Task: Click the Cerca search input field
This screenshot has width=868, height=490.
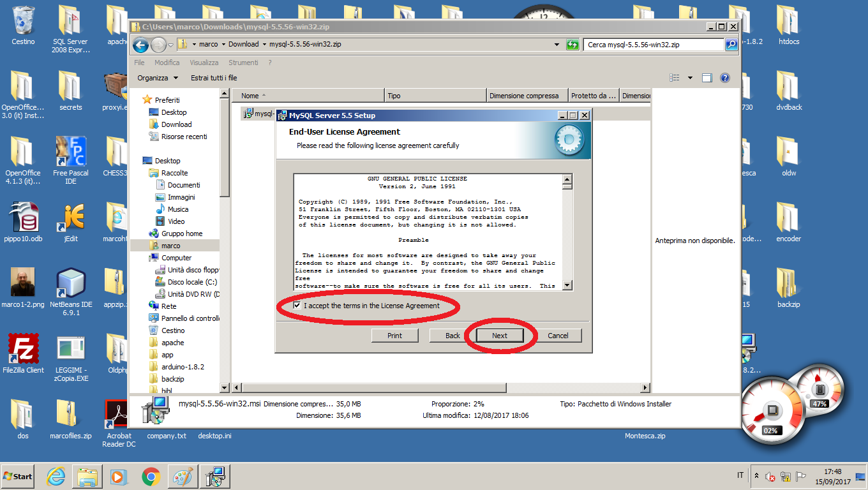Action: [x=653, y=45]
